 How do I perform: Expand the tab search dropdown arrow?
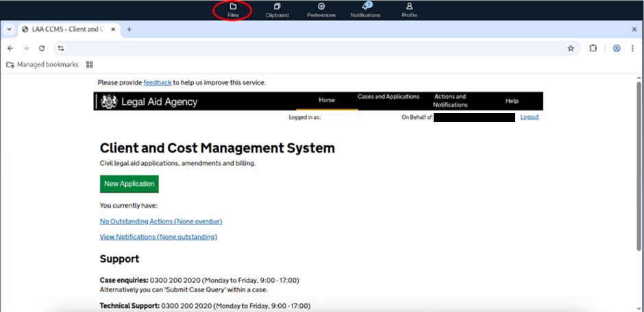pyautogui.click(x=9, y=29)
